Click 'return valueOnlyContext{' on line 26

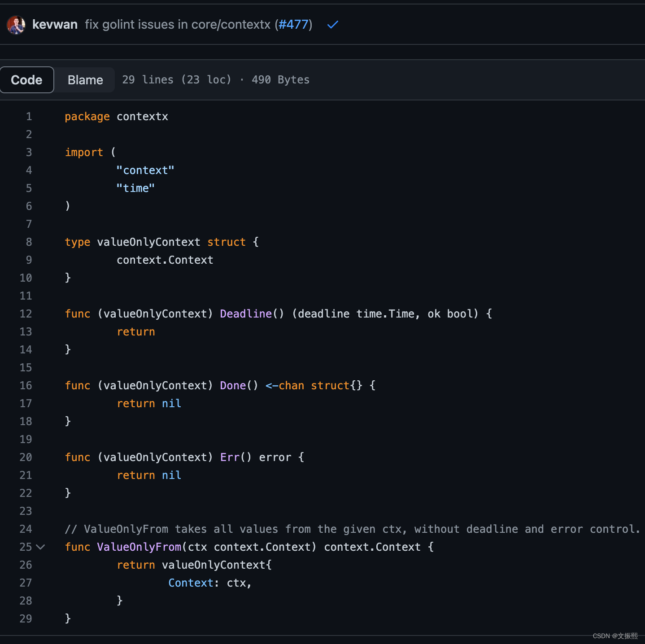click(x=194, y=565)
